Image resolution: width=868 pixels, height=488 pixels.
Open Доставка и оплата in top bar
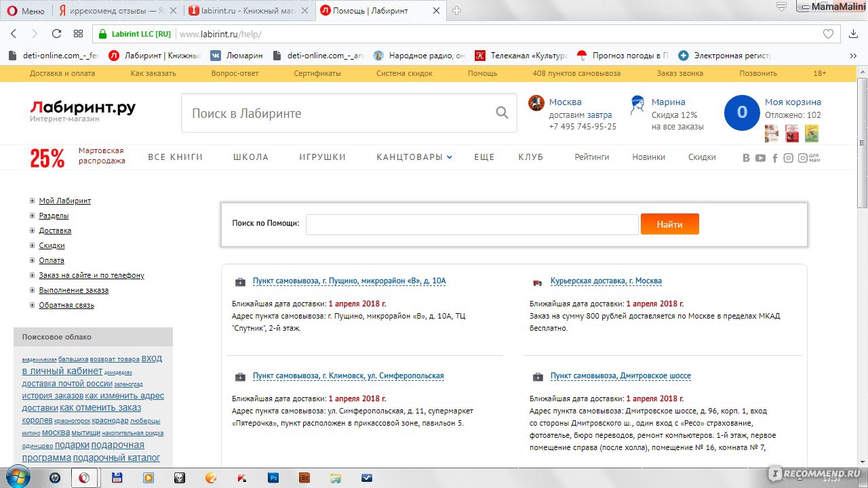62,73
